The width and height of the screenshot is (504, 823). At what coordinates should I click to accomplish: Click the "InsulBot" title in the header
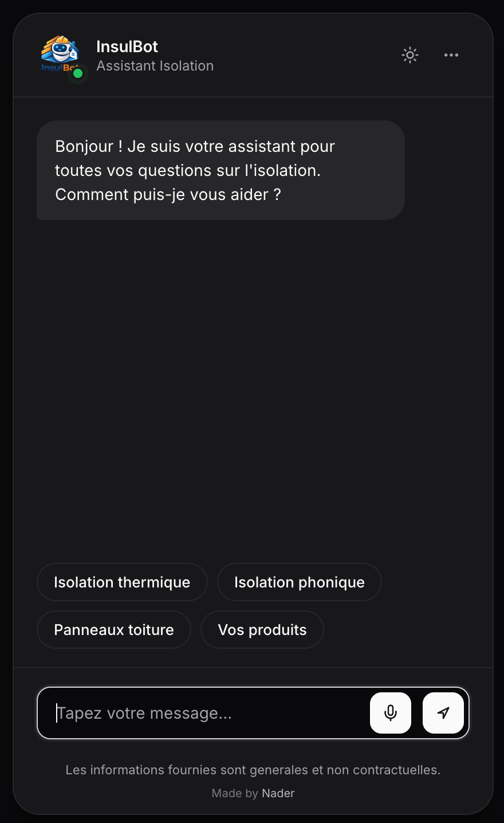[127, 46]
